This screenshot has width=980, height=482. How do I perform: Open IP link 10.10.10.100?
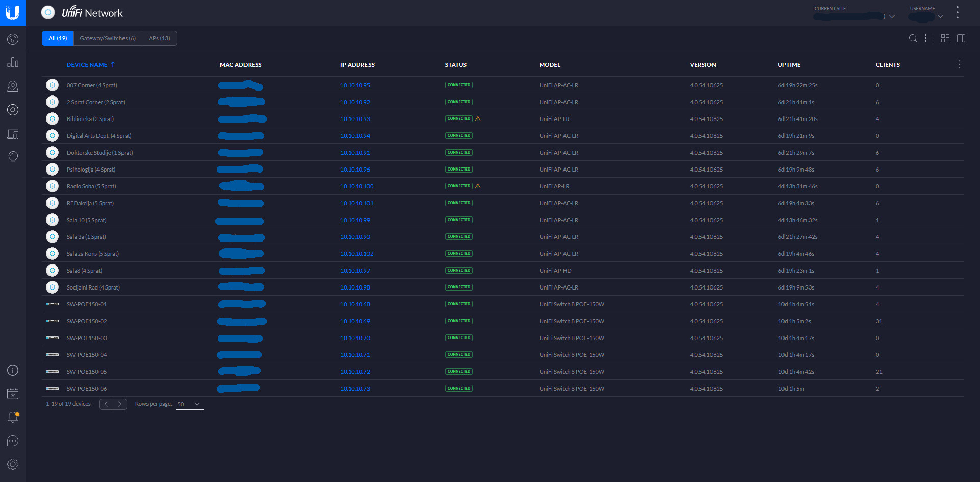[357, 186]
